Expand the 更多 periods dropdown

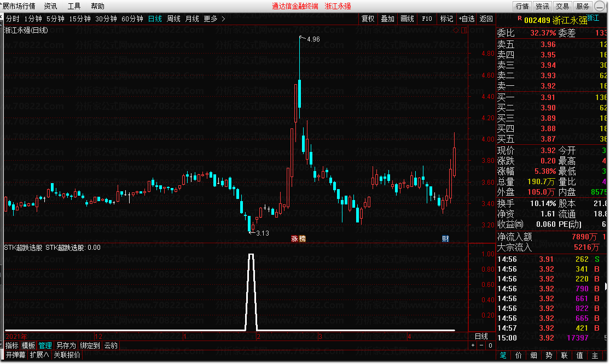[x=214, y=19]
